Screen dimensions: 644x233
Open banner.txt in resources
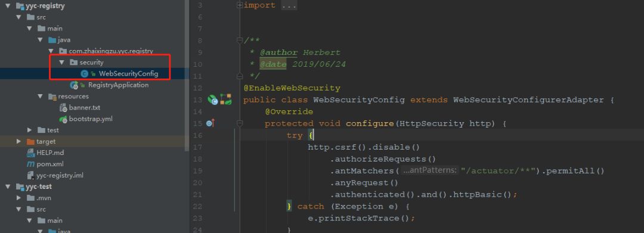coord(85,107)
